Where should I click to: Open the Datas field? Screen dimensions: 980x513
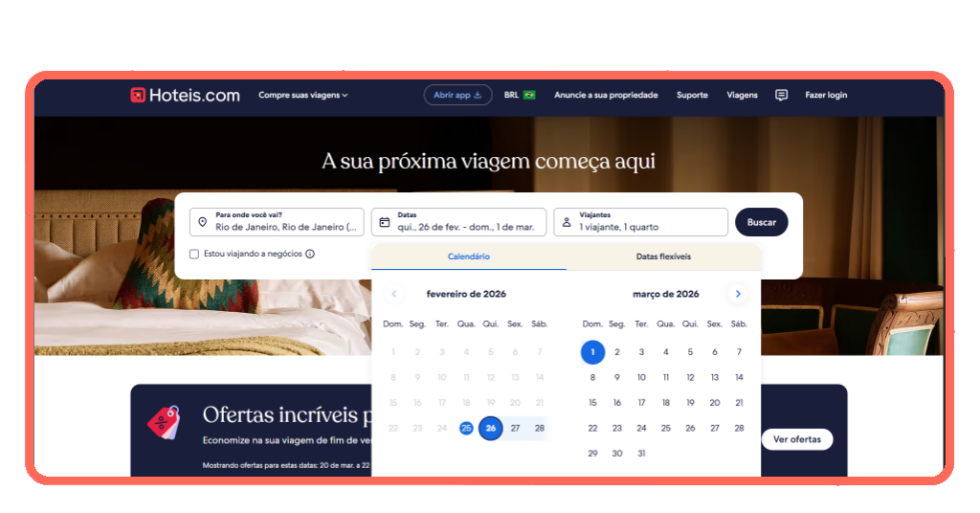click(x=458, y=222)
